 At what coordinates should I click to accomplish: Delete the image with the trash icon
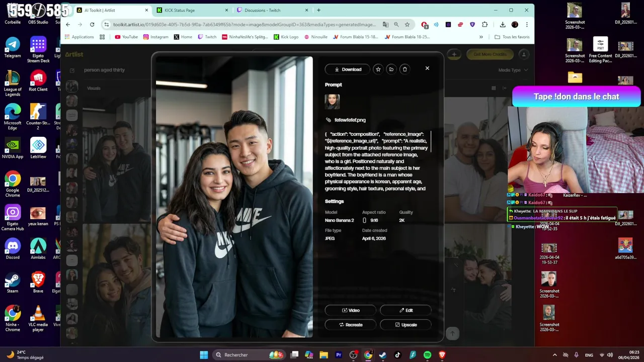click(405, 69)
